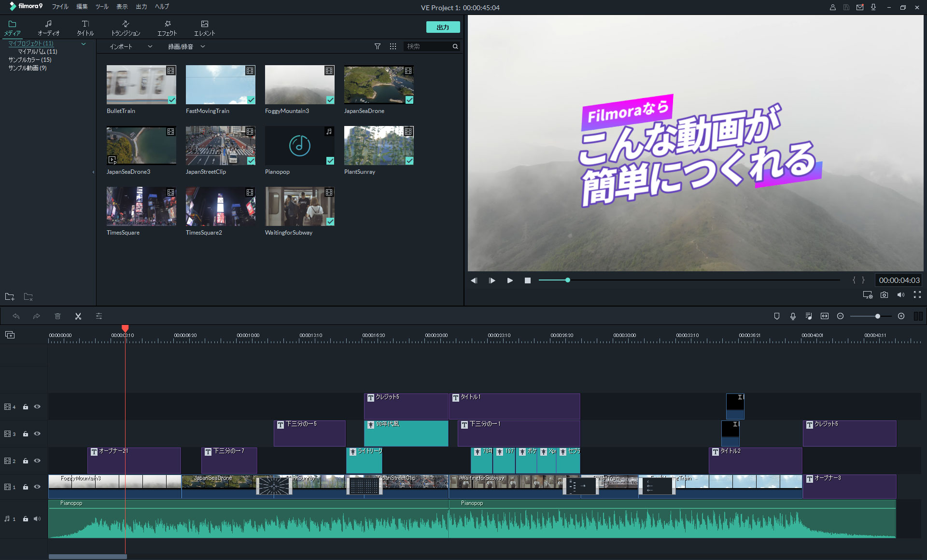Zoom in the timeline

point(901,316)
